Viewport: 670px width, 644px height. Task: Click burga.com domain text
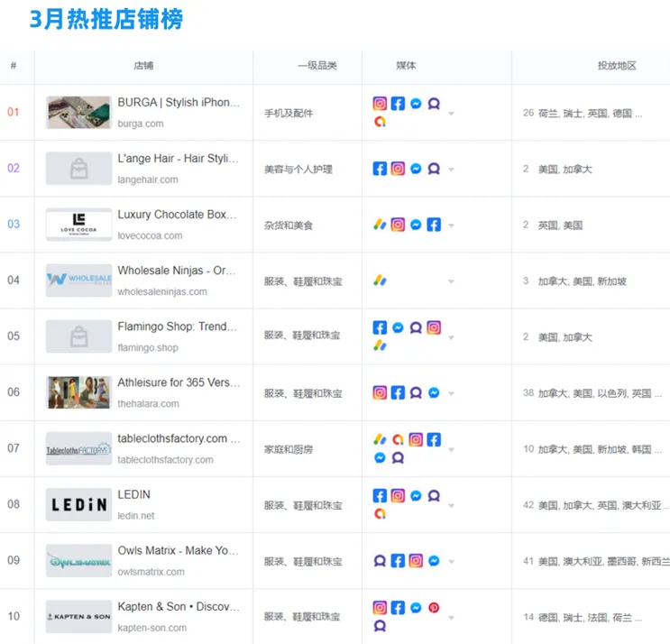[140, 124]
